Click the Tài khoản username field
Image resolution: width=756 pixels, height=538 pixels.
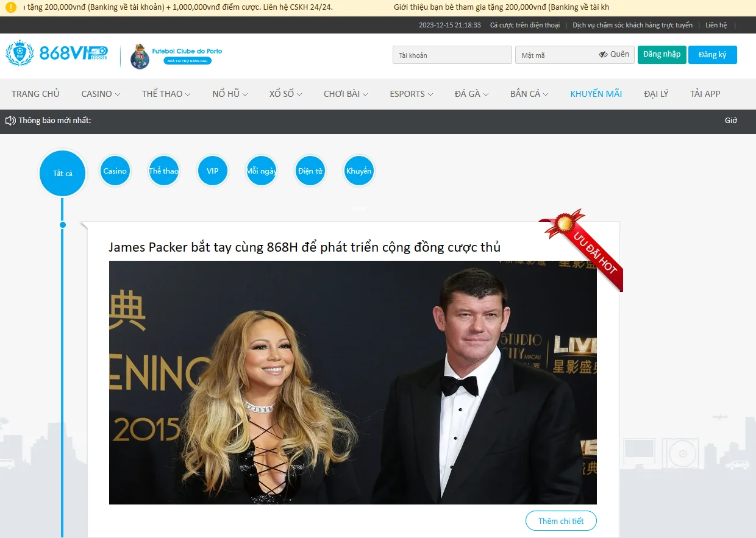[452, 55]
